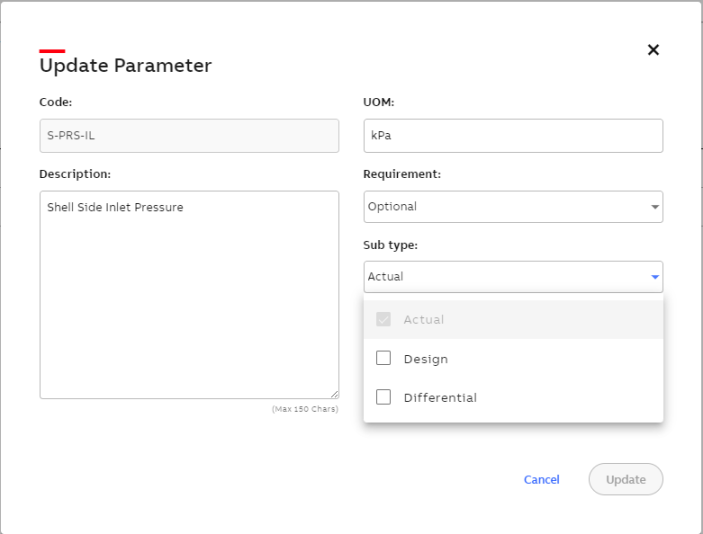Click the Update Parameter title
This screenshot has width=703, height=534.
[x=125, y=66]
